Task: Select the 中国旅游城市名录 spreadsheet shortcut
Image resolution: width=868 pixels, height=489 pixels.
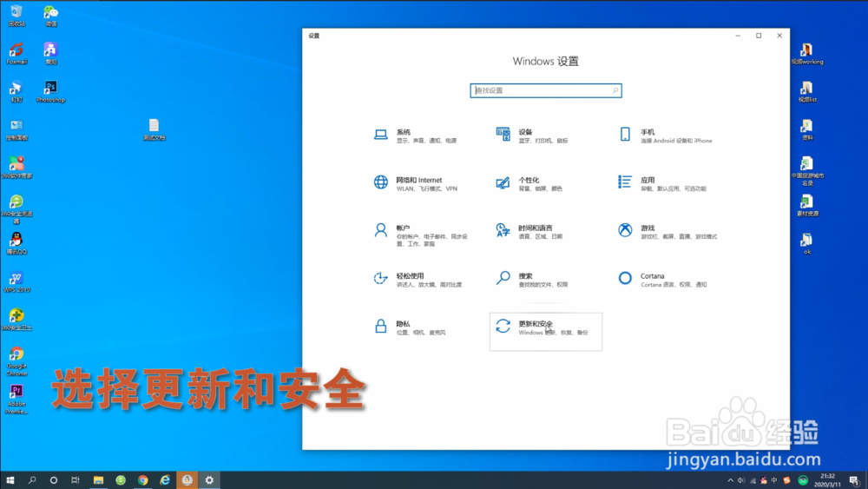Action: 807,170
